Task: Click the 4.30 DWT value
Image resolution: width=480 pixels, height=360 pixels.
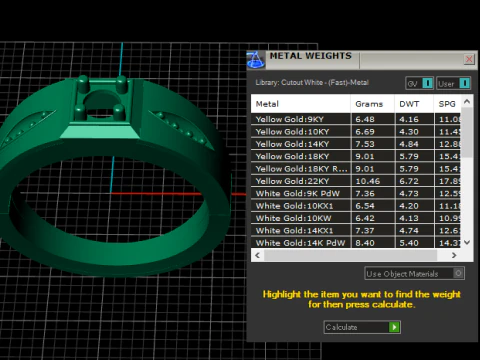Action: click(409, 132)
